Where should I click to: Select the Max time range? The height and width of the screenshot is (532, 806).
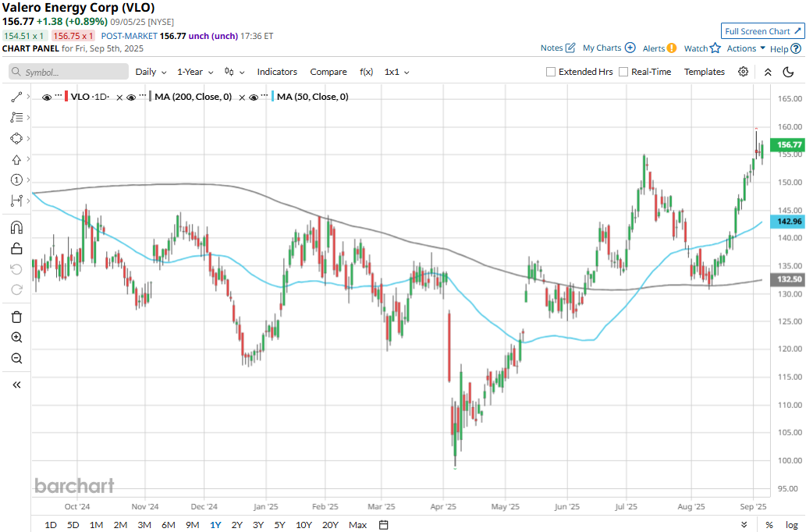point(358,525)
